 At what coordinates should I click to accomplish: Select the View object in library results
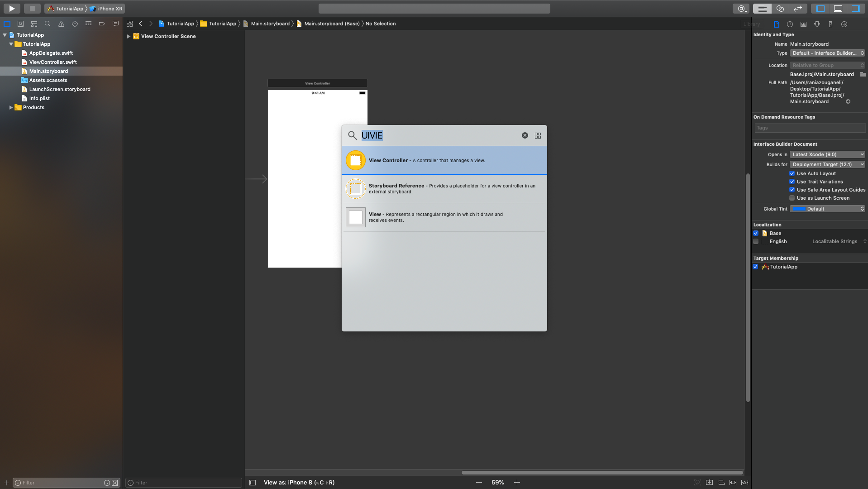click(444, 217)
